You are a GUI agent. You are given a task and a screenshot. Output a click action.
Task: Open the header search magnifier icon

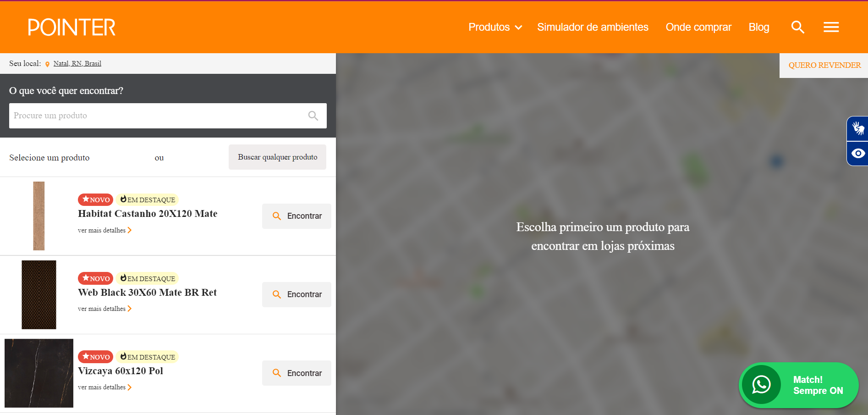click(798, 27)
